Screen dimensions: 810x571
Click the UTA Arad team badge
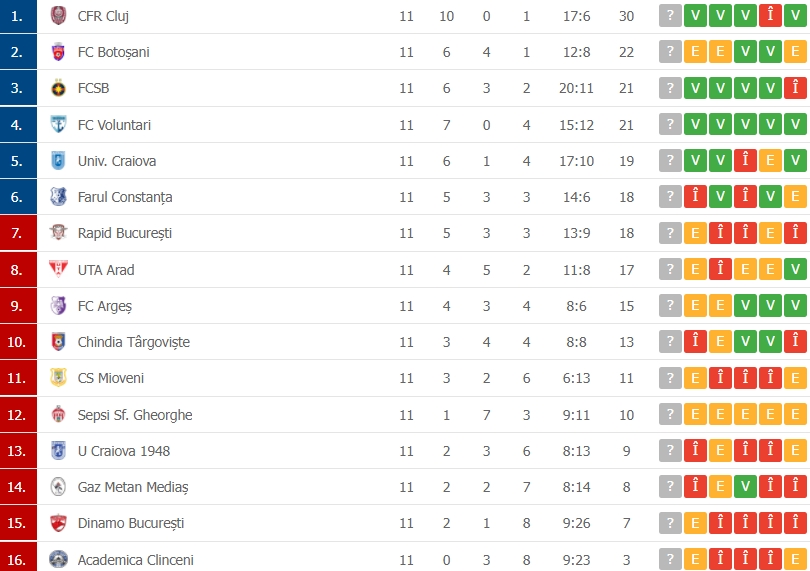pos(58,269)
